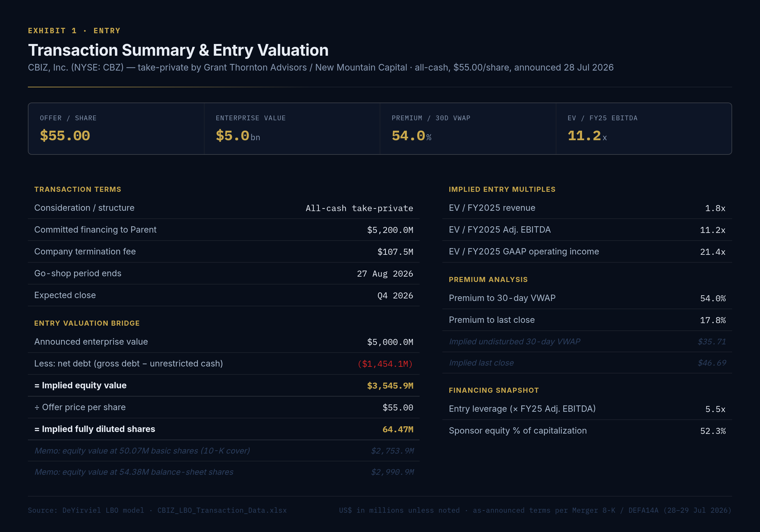This screenshot has height=532, width=760.
Task: Click the 'Go-shop period ends' label
Action: point(78,273)
